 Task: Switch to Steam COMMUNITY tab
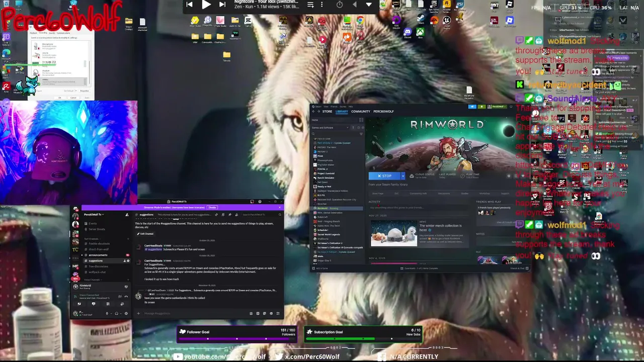point(361,111)
